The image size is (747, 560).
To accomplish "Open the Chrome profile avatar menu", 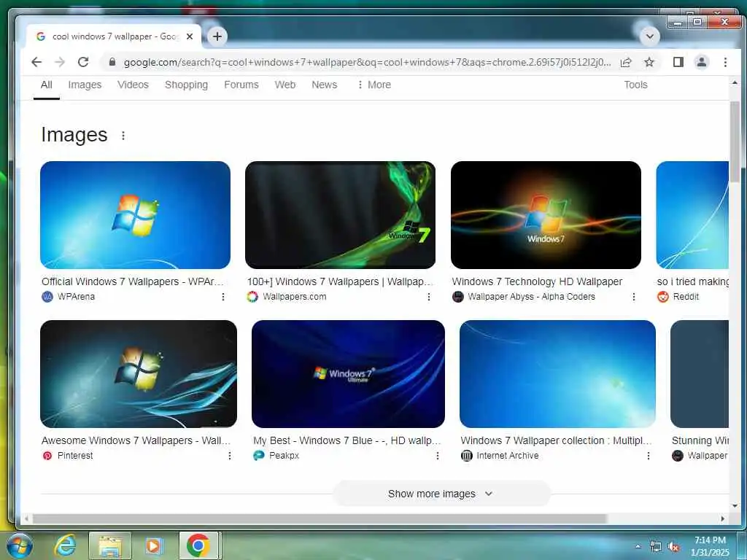I will pyautogui.click(x=701, y=62).
